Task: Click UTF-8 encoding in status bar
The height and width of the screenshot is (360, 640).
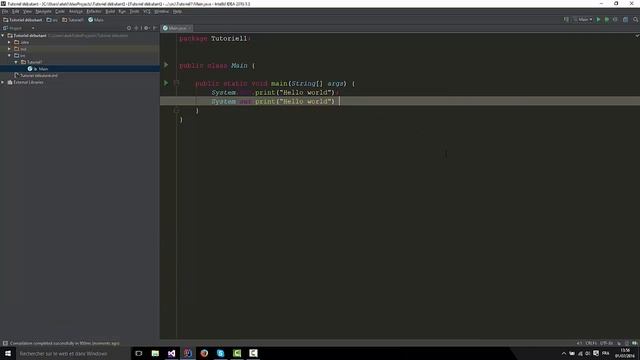Action: [x=607, y=343]
